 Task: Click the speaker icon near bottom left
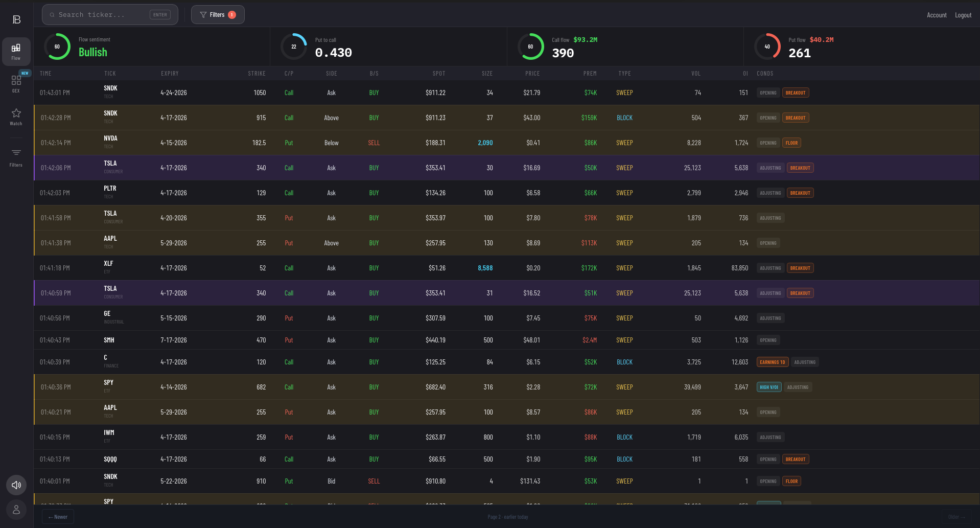click(16, 485)
